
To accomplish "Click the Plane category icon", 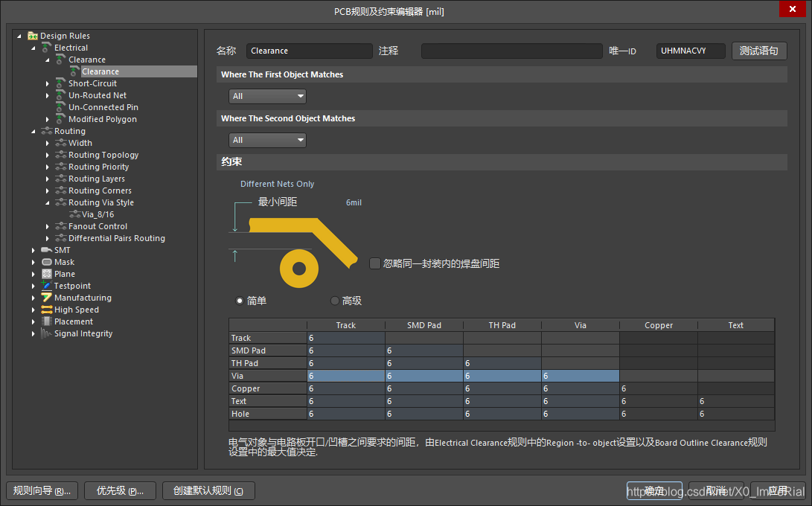I will click(47, 274).
